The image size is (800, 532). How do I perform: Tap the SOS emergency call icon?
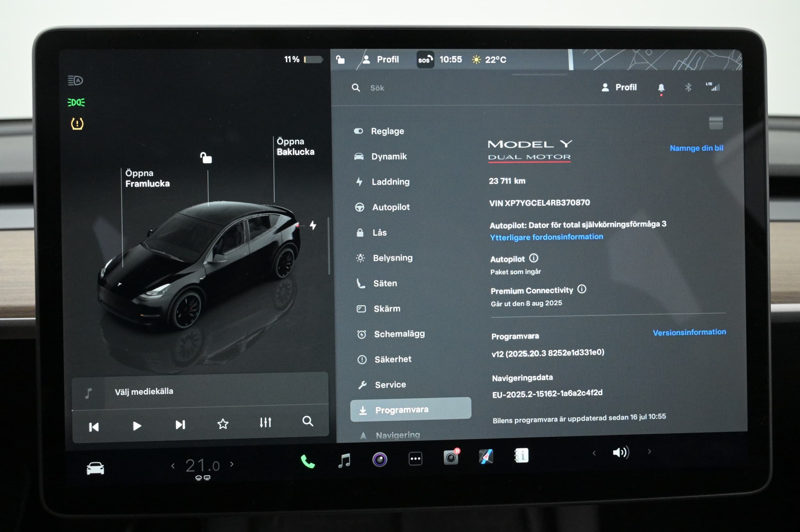point(425,60)
